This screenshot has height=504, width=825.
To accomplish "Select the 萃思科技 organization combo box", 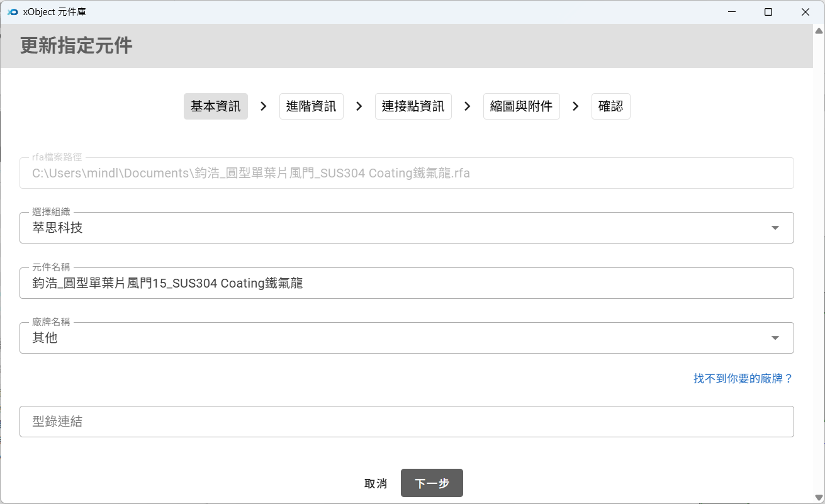I will (x=390, y=228).
